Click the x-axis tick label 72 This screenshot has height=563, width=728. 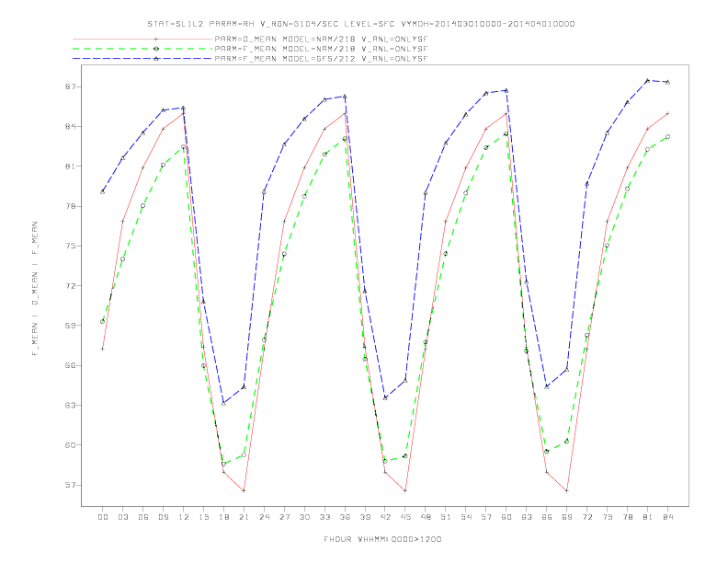click(587, 517)
